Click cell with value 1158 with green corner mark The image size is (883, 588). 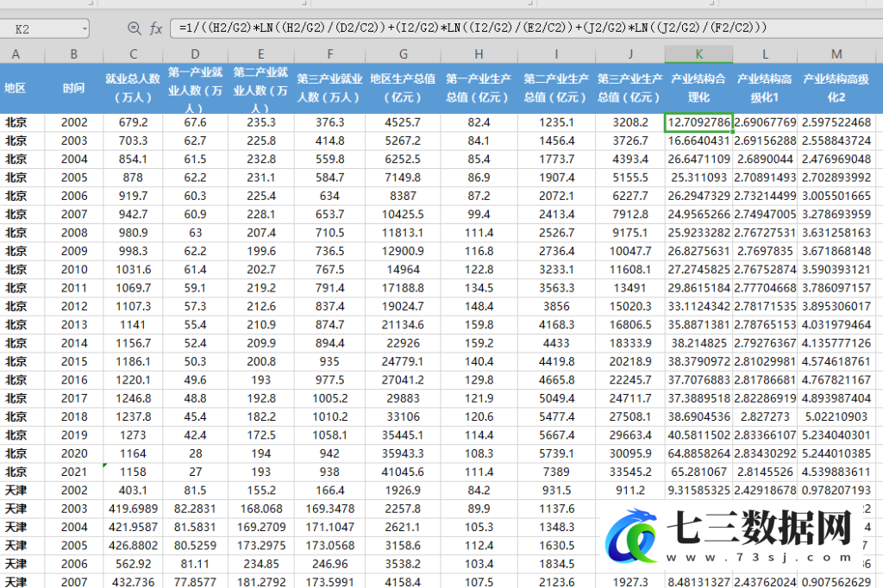[x=133, y=472]
